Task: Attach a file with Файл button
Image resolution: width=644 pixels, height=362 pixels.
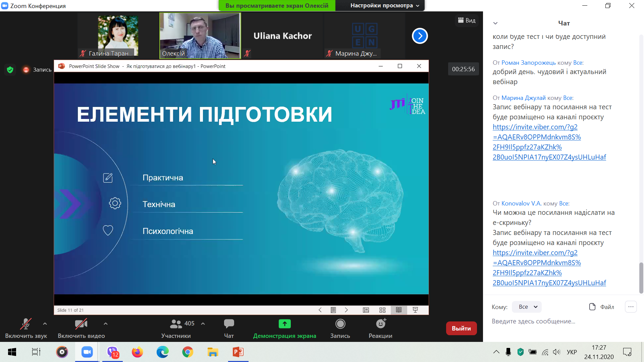Action: 602,307
